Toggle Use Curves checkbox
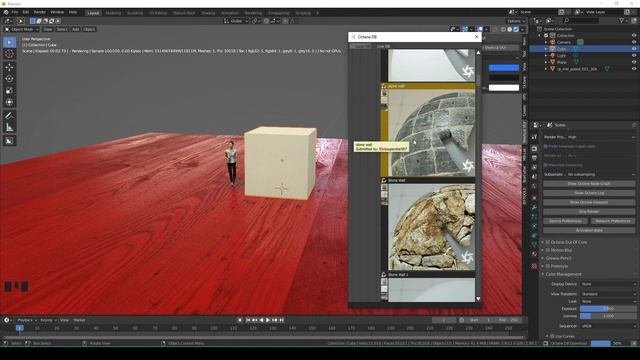This screenshot has width=640, height=360. [x=552, y=336]
